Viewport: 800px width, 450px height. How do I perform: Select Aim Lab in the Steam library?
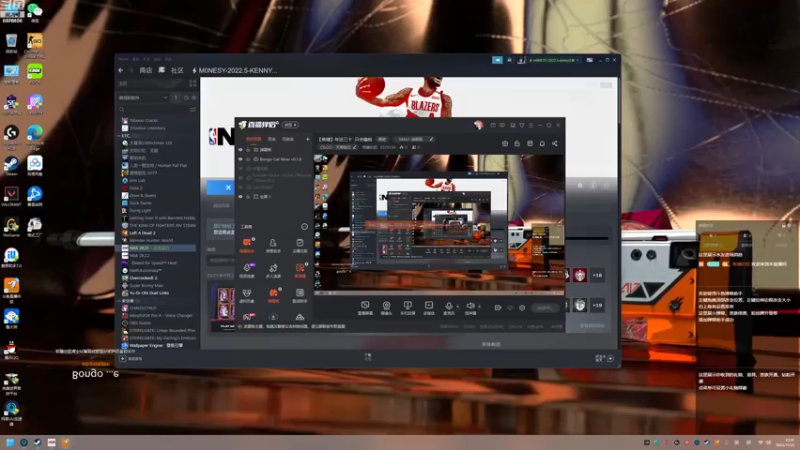coord(136,181)
